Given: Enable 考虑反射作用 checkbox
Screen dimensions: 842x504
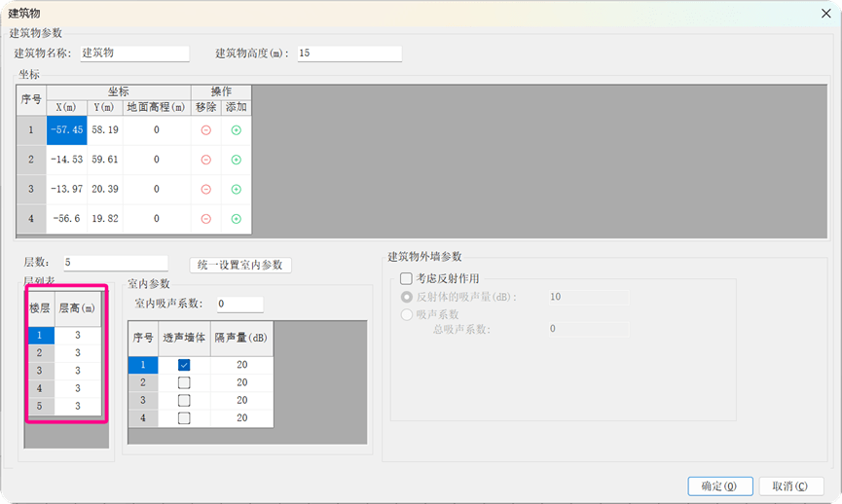Looking at the screenshot, I should coord(406,278).
